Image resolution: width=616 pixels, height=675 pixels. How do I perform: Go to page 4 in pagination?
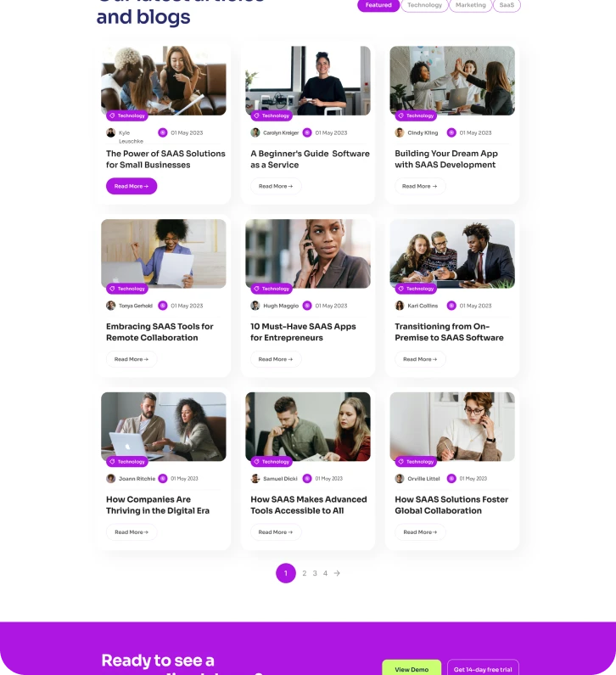point(325,573)
